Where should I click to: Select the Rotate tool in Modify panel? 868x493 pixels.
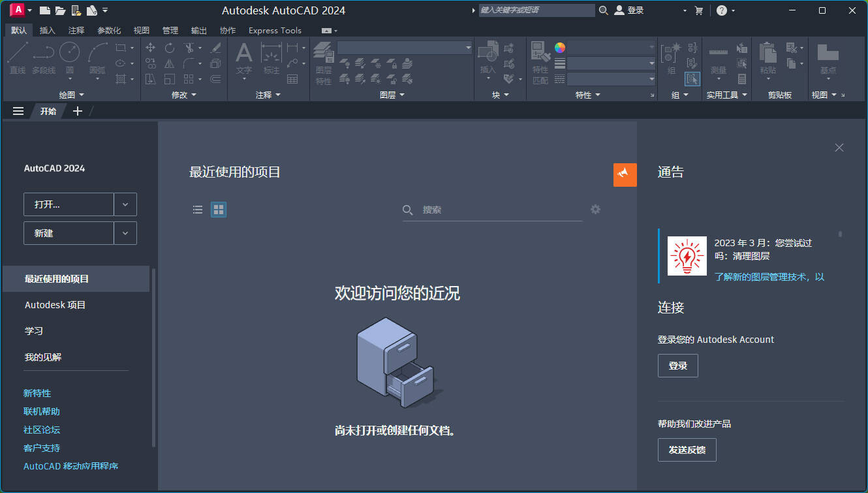(x=170, y=48)
